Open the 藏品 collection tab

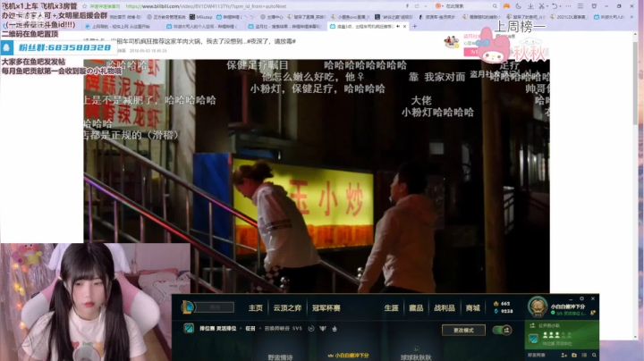[416, 307]
